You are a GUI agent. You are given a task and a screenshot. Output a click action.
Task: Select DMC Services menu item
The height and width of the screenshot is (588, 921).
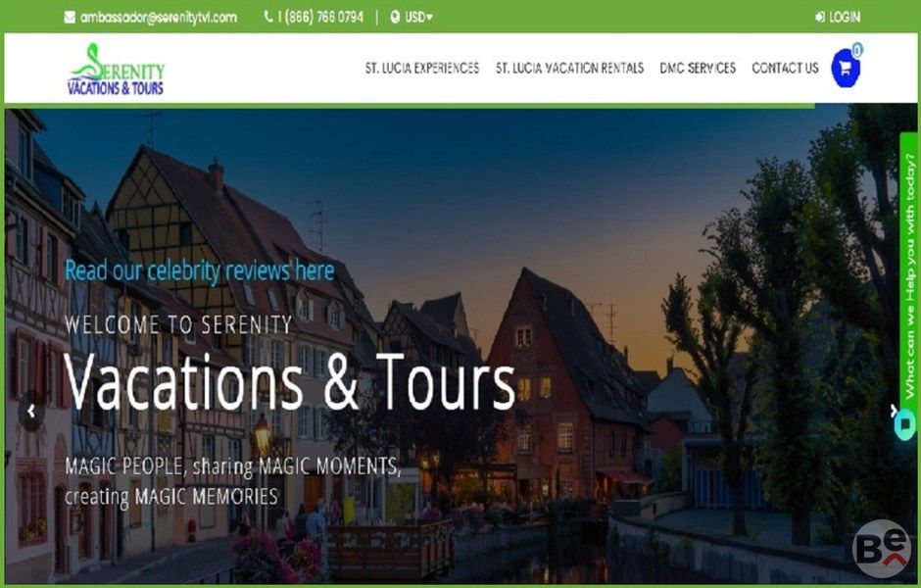click(x=698, y=69)
